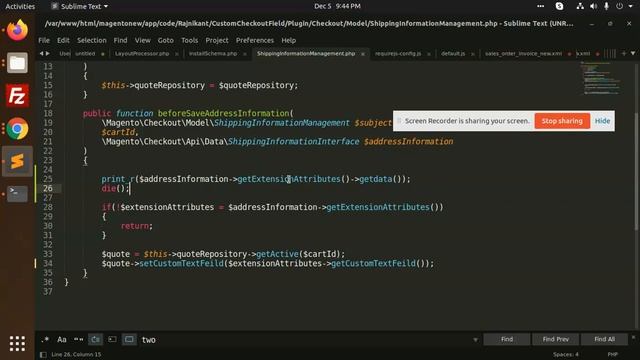Click microphone icon in system tray
The width and height of the screenshot is (640, 360).
pyautogui.click(x=606, y=6)
